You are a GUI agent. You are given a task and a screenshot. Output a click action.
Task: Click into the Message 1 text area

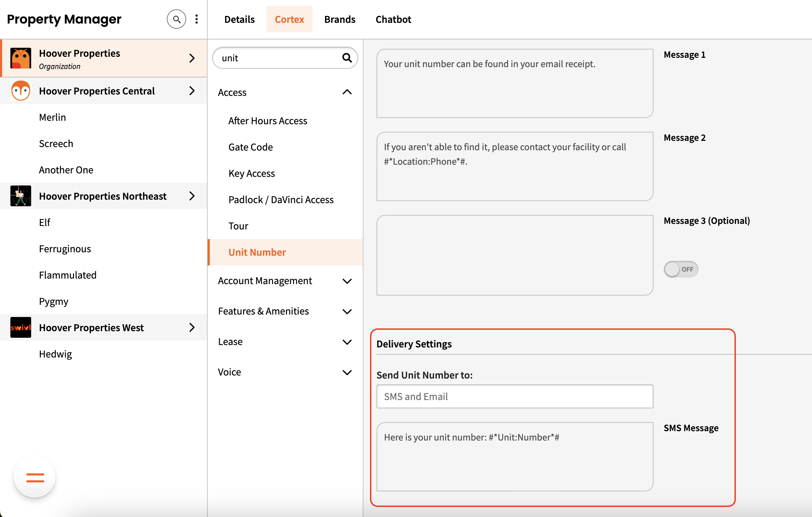tap(514, 83)
